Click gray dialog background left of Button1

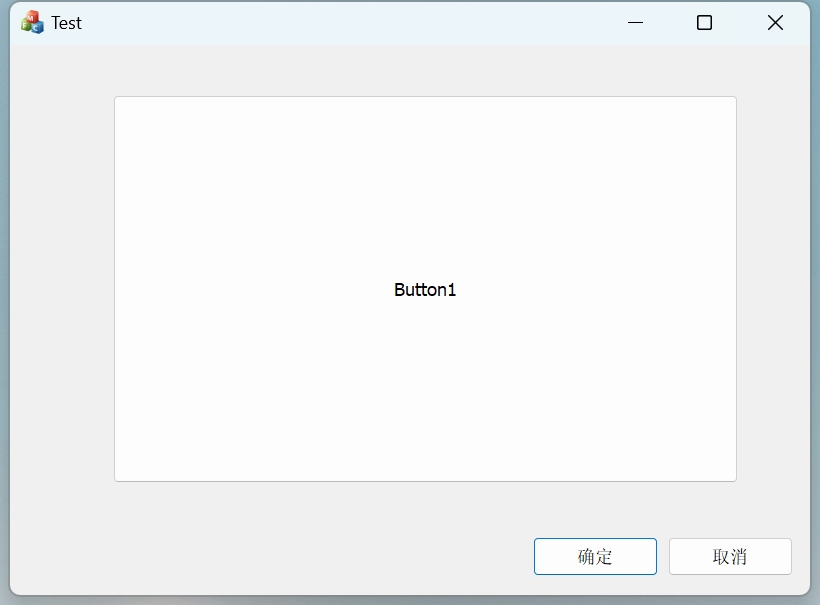(x=62, y=290)
